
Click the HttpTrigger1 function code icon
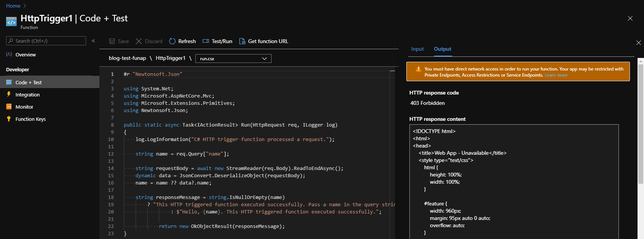click(11, 22)
